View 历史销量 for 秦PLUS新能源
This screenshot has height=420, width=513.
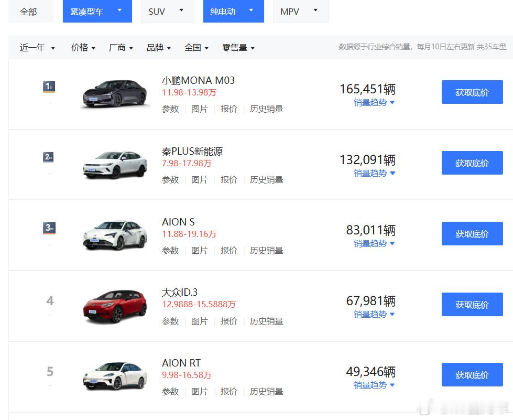(266, 180)
